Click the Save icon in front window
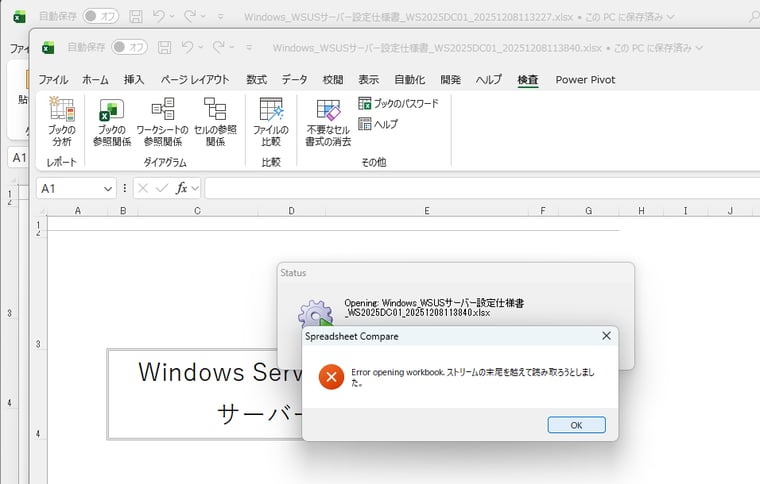 165,47
